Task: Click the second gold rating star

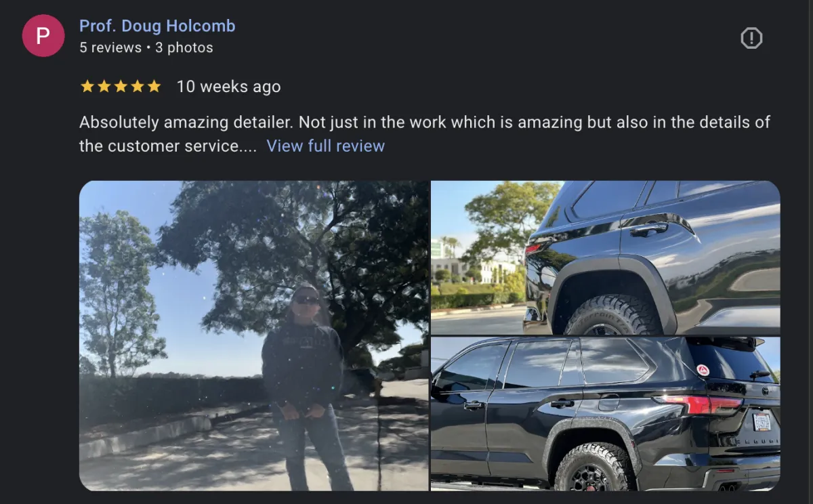Action: [104, 87]
